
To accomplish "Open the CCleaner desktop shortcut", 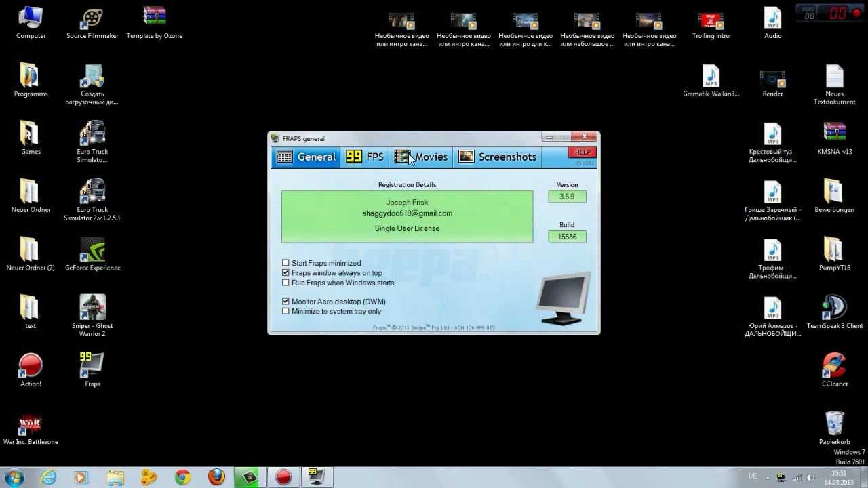I will click(x=834, y=371).
